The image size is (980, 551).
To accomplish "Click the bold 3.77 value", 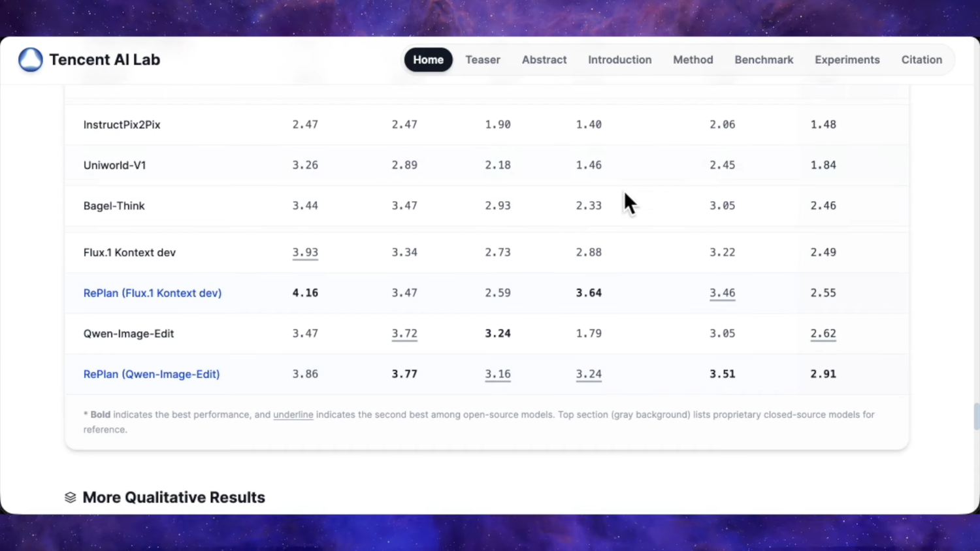I will 404,374.
